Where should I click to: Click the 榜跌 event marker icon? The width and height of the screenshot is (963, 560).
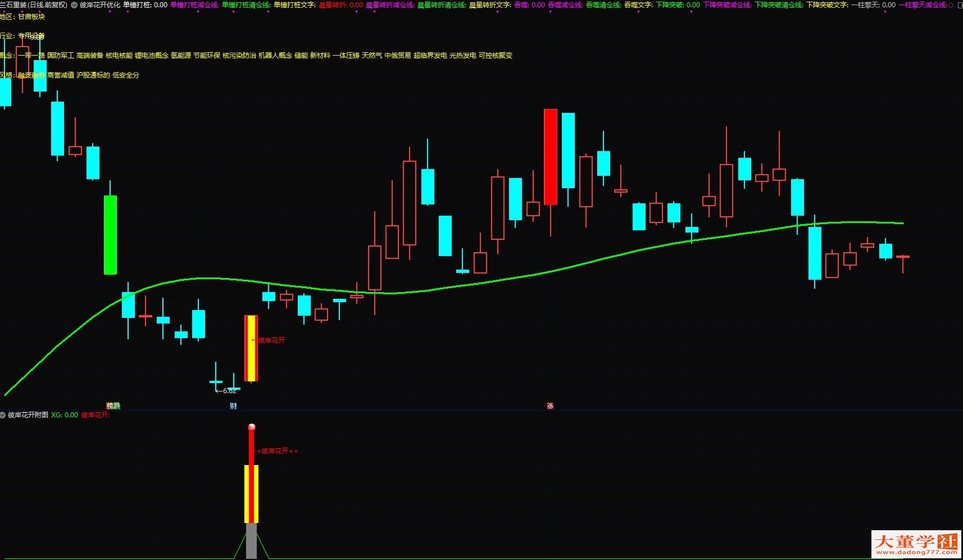[113, 406]
